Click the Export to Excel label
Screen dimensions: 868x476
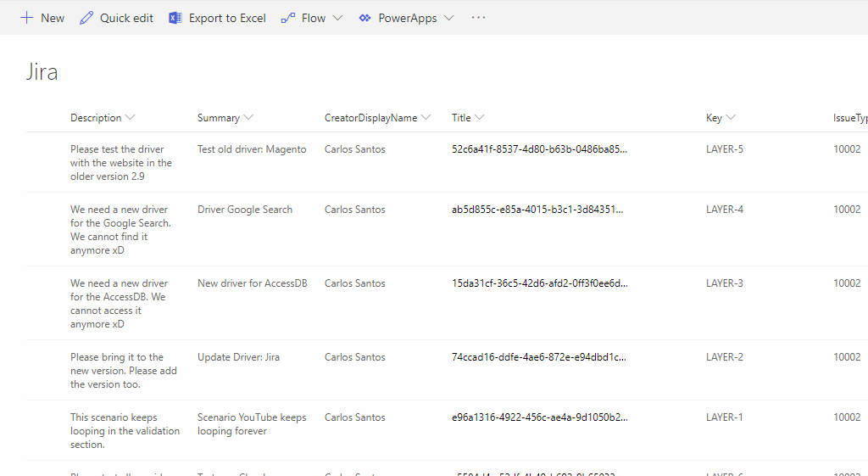[x=227, y=18]
